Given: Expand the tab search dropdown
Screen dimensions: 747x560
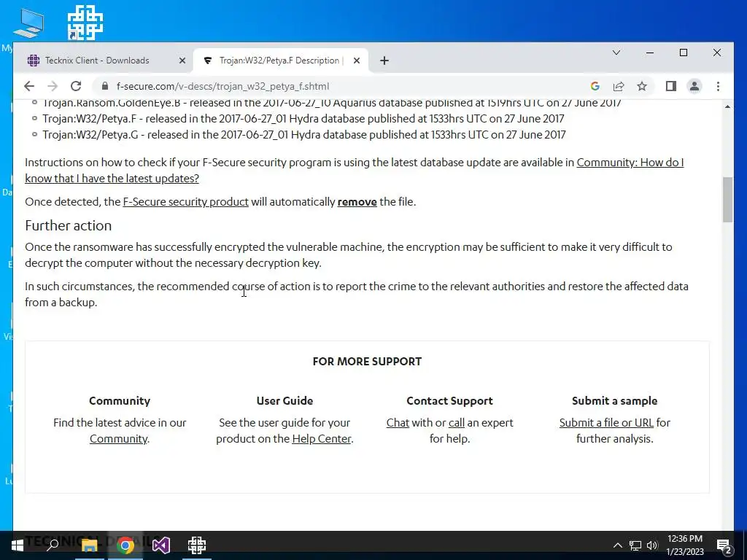Looking at the screenshot, I should coord(616,52).
